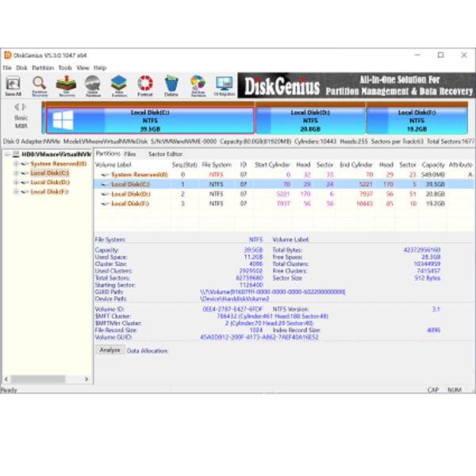Select Local Disk(D:) row in partition table
This screenshot has width=476, height=476.
pos(285,194)
